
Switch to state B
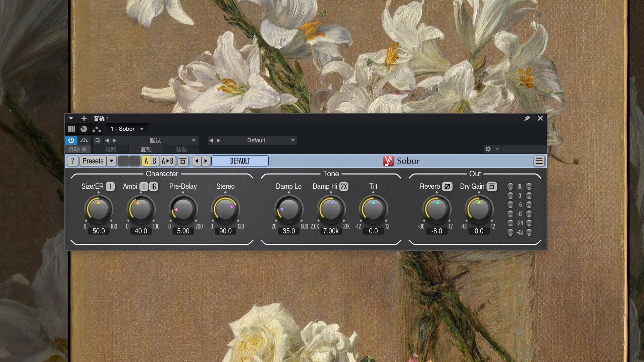pos(154,161)
